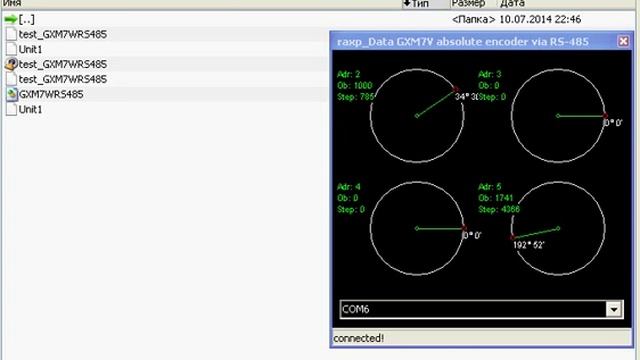Click the 'Adr: 4' label
The width and height of the screenshot is (640, 360).
349,187
